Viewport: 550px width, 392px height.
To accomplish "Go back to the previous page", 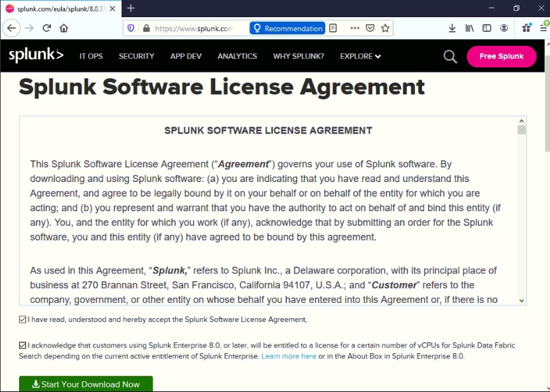I will (11, 28).
